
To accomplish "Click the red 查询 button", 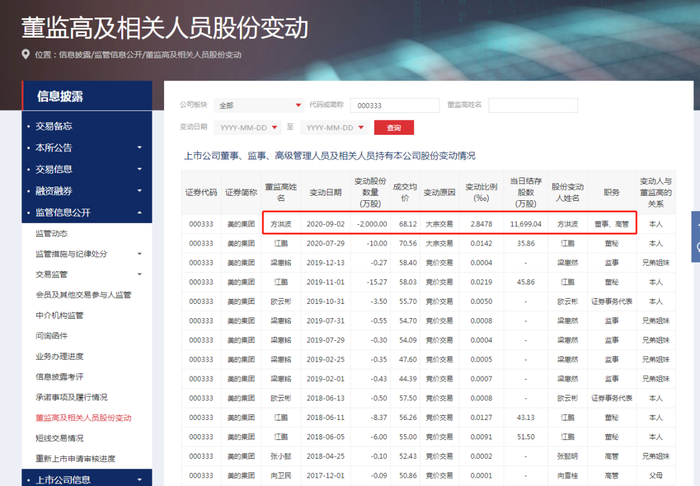I will pos(393,128).
